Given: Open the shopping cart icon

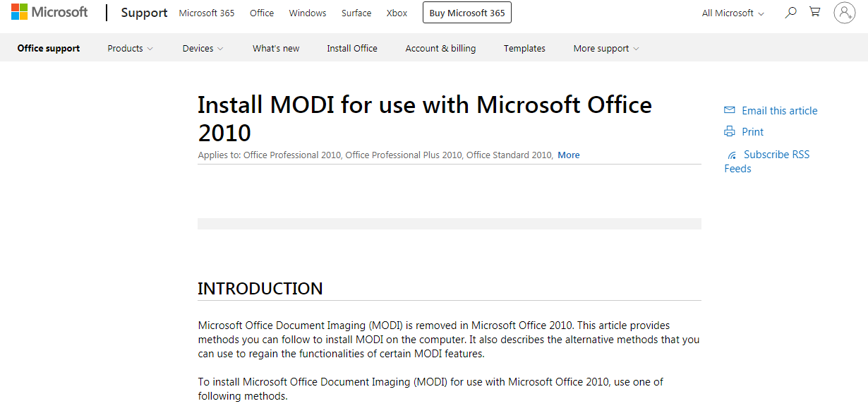Looking at the screenshot, I should click(x=815, y=13).
